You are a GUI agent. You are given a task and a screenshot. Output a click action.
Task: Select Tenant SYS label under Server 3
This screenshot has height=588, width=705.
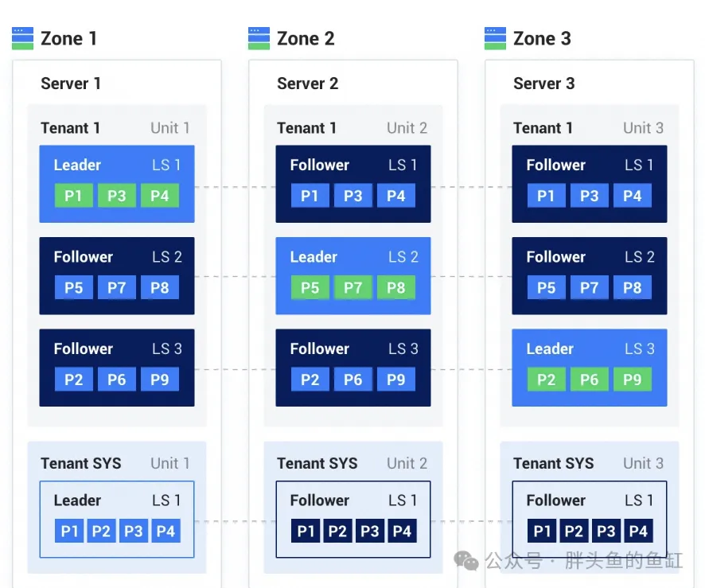[x=553, y=463]
